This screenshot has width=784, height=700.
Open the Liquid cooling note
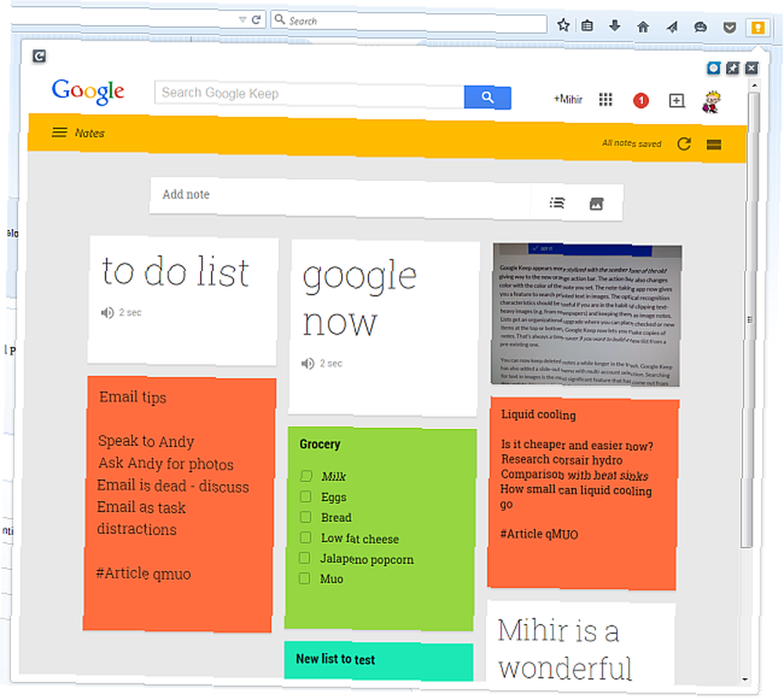point(583,494)
